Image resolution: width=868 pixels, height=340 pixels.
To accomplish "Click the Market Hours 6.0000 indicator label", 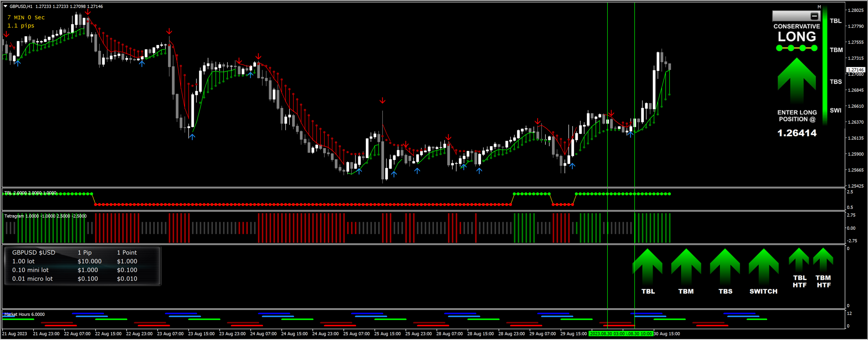I will click(x=24, y=314).
